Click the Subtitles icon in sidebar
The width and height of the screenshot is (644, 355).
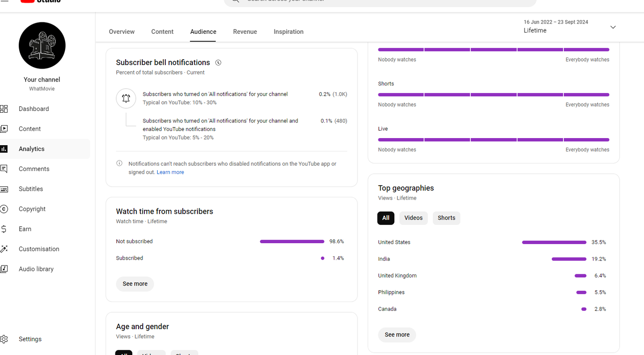pyautogui.click(x=4, y=189)
